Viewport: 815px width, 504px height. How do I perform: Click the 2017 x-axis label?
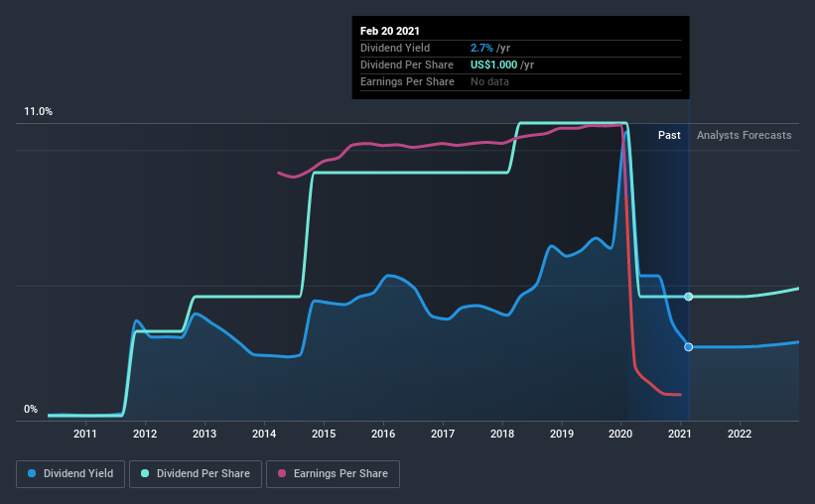coord(443,434)
